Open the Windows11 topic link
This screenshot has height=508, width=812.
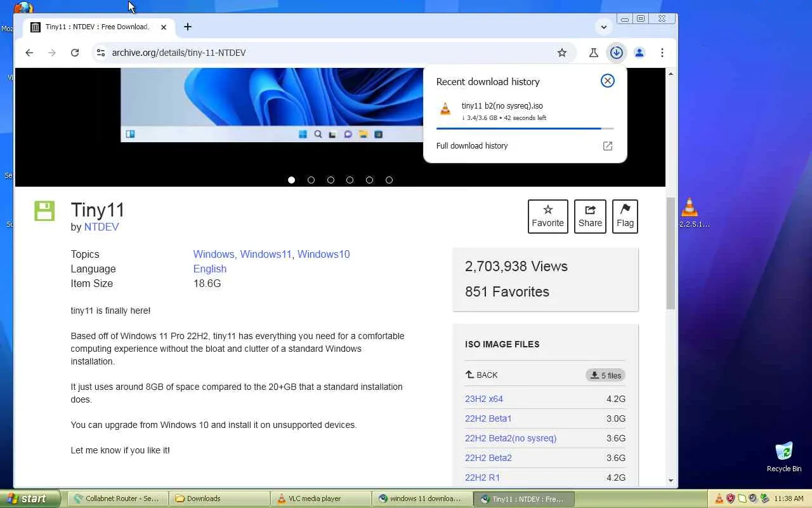tap(266, 254)
